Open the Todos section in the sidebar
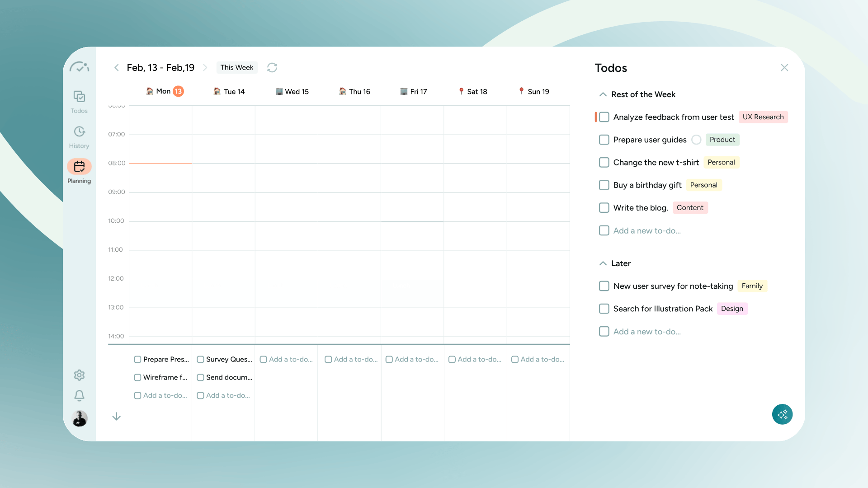 click(x=79, y=100)
